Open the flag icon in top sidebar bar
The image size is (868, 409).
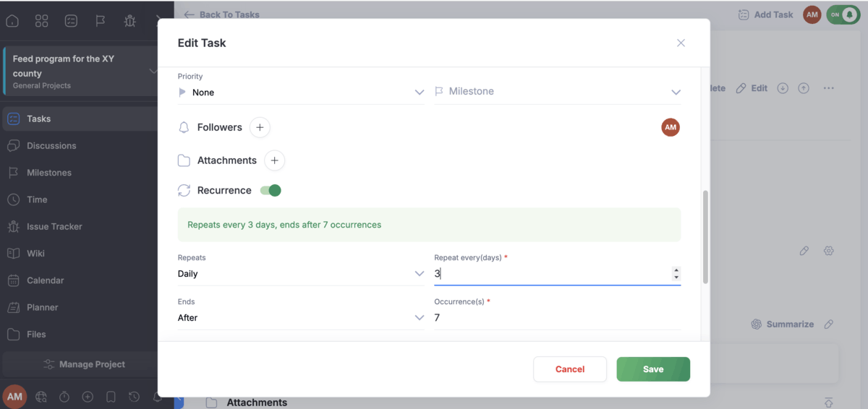point(101,21)
